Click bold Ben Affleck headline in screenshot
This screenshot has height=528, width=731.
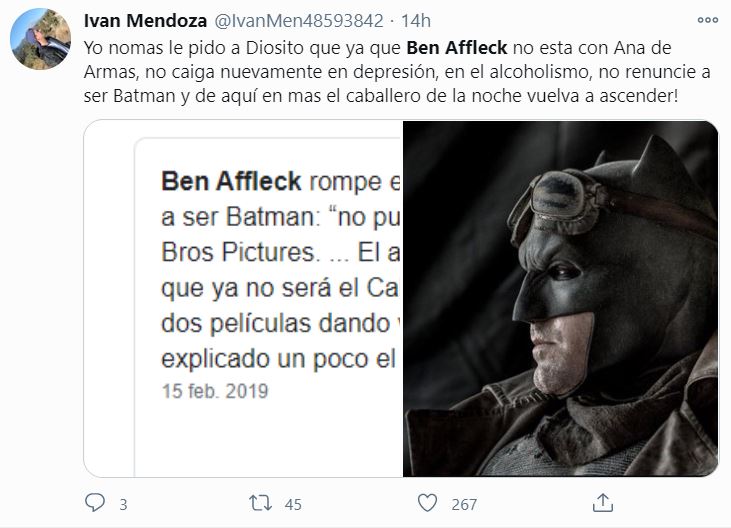coord(231,181)
